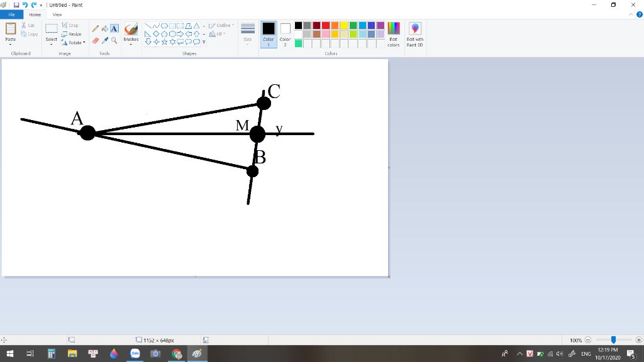The width and height of the screenshot is (644, 362).
Task: Click the Copy button
Action: [29, 34]
